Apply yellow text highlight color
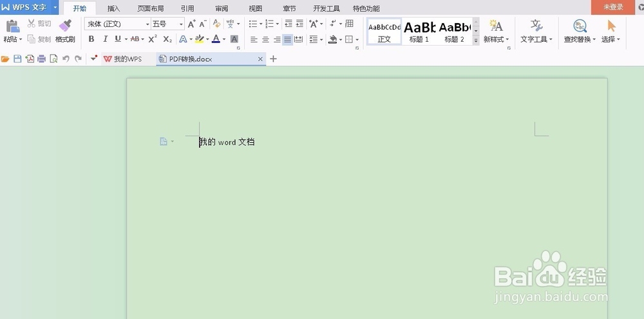The width and height of the screenshot is (644, 319). [x=199, y=39]
